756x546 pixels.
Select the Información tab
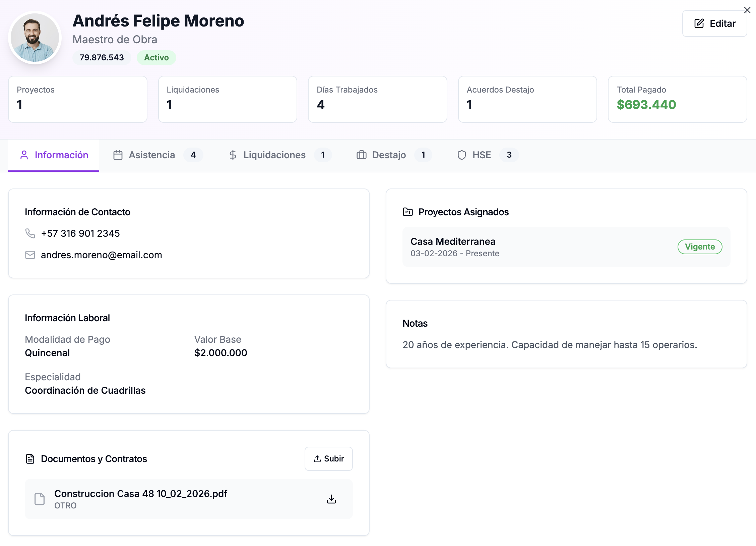(54, 155)
